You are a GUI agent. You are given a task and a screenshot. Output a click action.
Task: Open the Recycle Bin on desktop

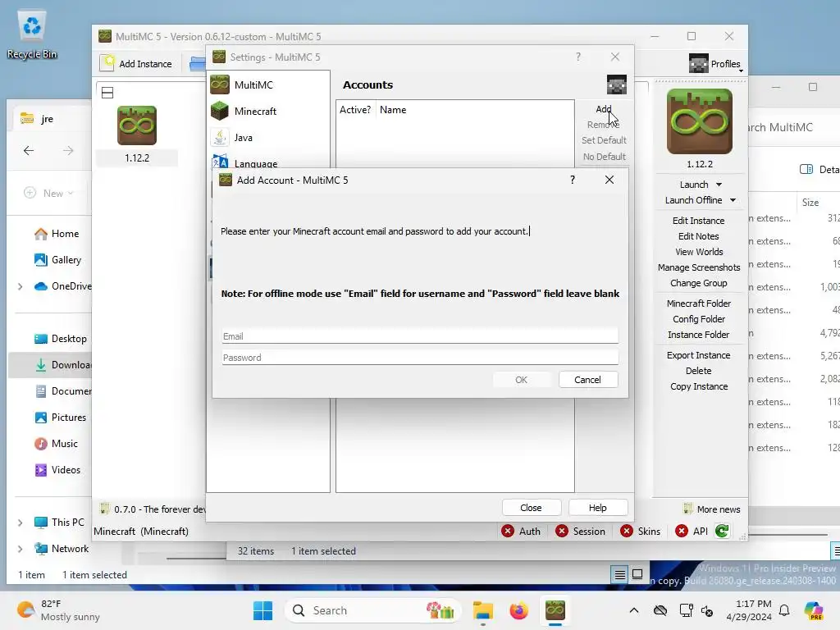(32, 34)
